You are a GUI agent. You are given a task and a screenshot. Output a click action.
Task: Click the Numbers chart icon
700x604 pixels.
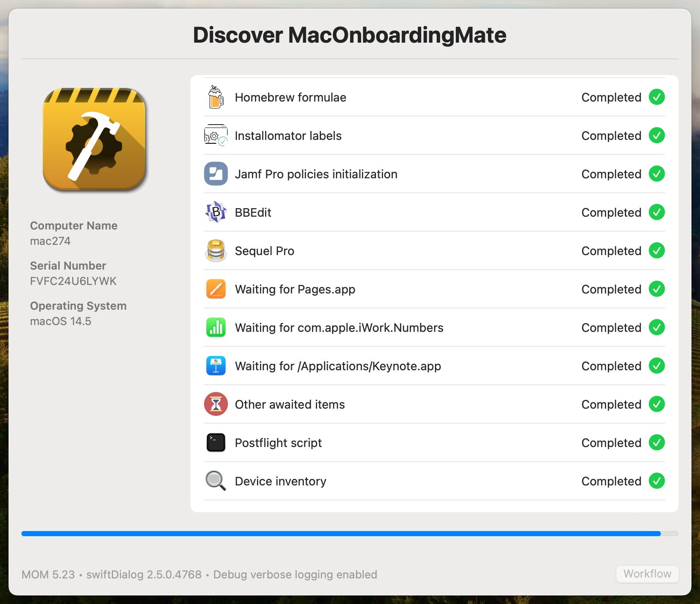coord(216,327)
